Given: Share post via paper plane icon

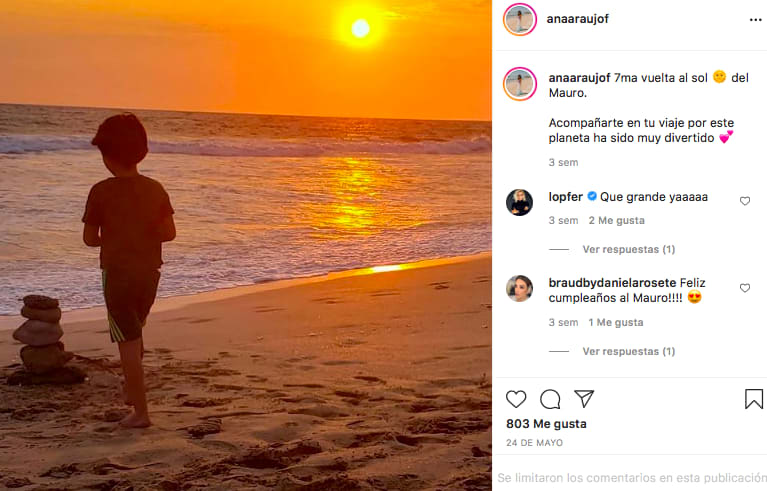Looking at the screenshot, I should click(584, 399).
